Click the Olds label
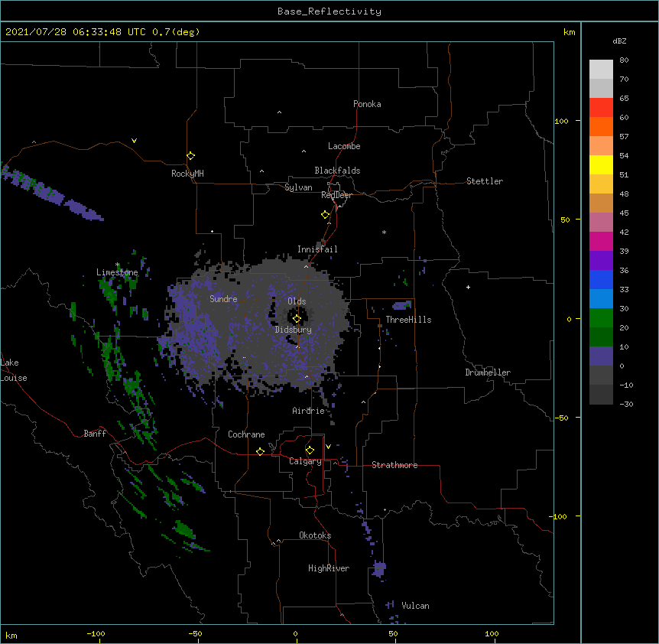The width and height of the screenshot is (659, 644). [297, 301]
